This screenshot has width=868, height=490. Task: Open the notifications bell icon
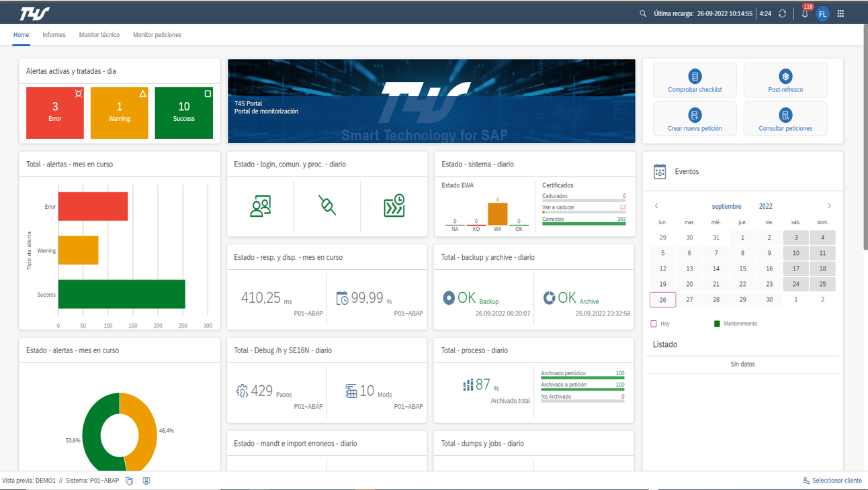805,13
